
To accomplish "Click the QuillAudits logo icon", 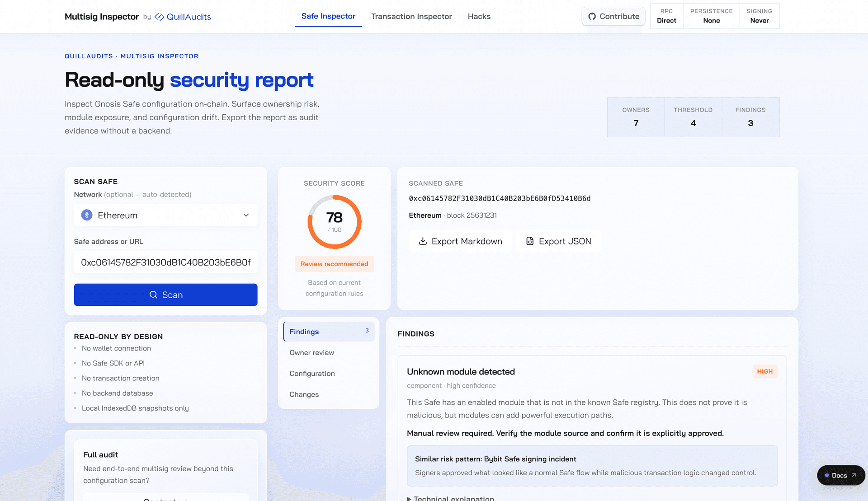I will click(159, 17).
